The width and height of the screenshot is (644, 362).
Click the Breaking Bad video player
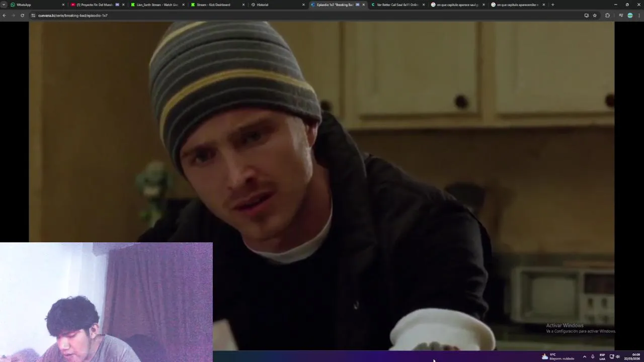point(321,186)
